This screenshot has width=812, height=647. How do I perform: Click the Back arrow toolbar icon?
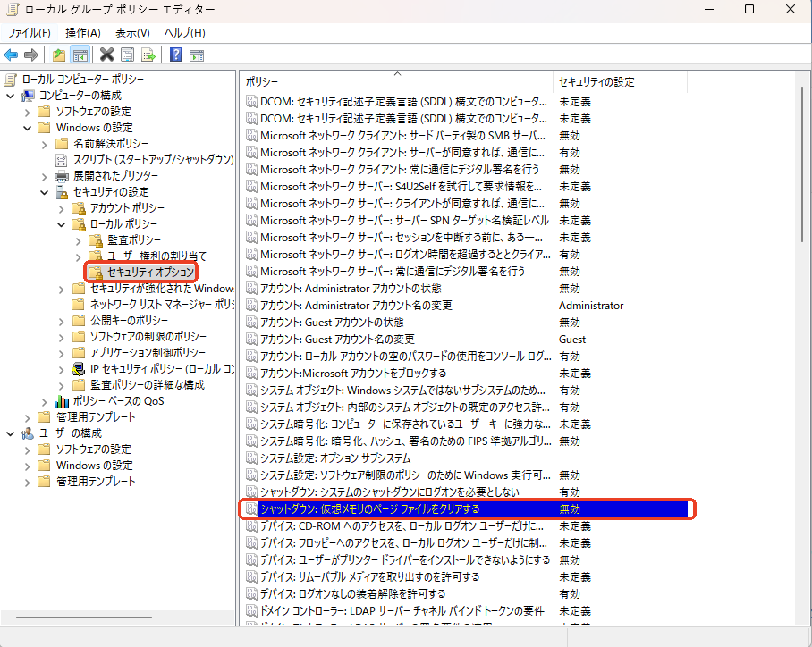(11, 55)
